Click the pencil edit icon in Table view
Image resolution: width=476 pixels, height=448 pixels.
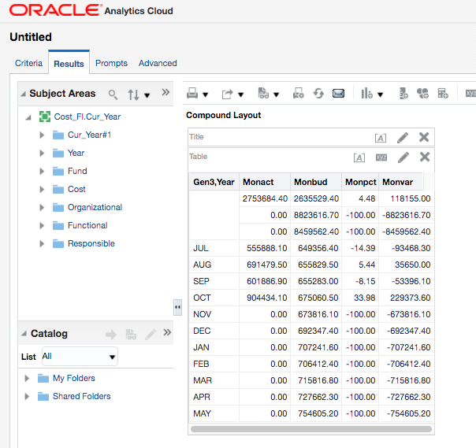coord(403,157)
